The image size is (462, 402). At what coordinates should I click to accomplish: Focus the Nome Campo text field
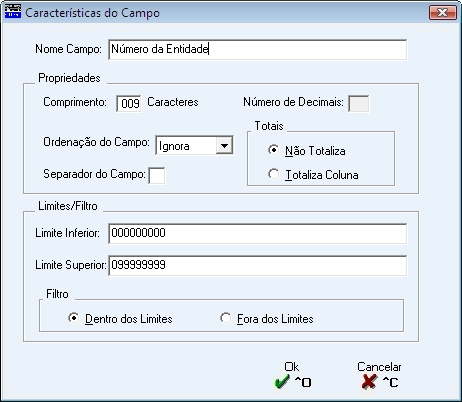pos(257,49)
